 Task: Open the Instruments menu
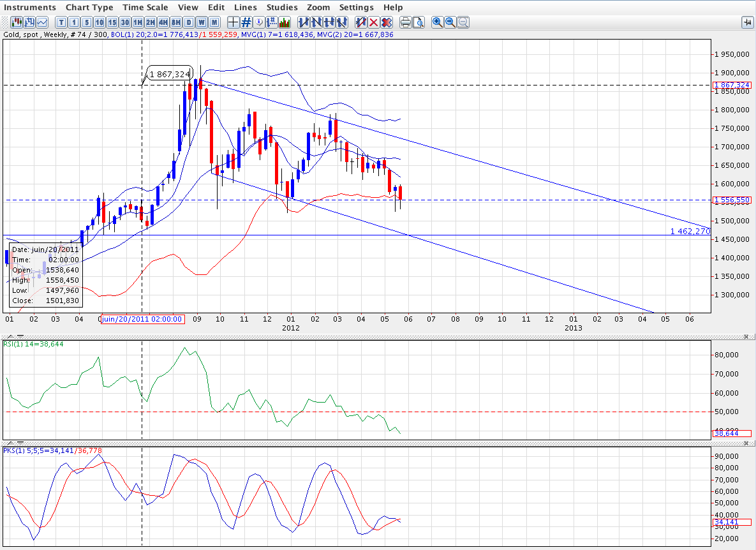coord(30,7)
